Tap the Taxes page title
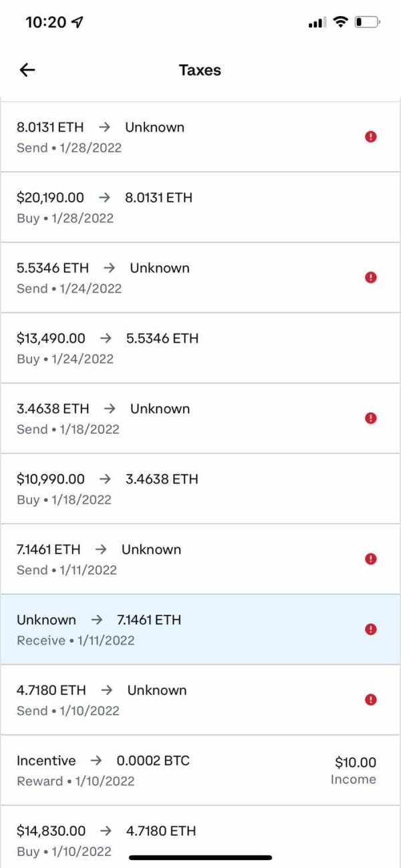The image size is (401, 868). point(200,70)
